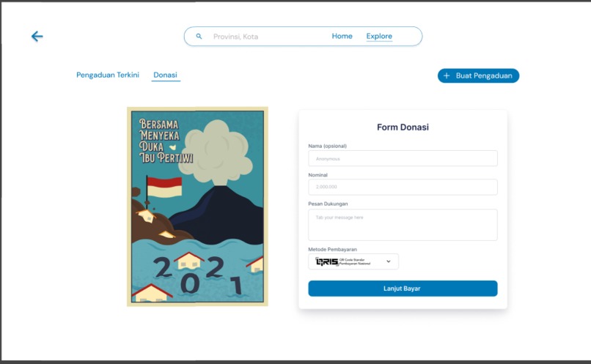Click the Nominal amount input field
The width and height of the screenshot is (591, 364).
pos(403,187)
